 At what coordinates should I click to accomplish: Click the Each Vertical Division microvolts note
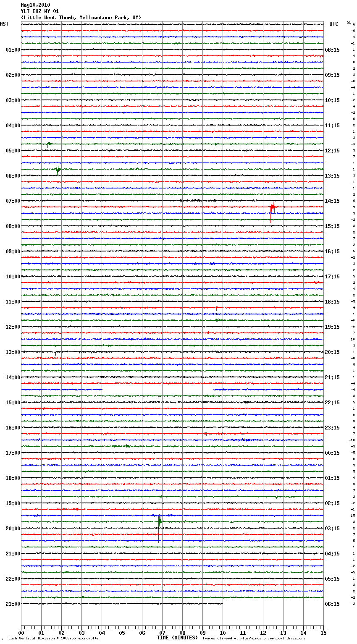53,639
